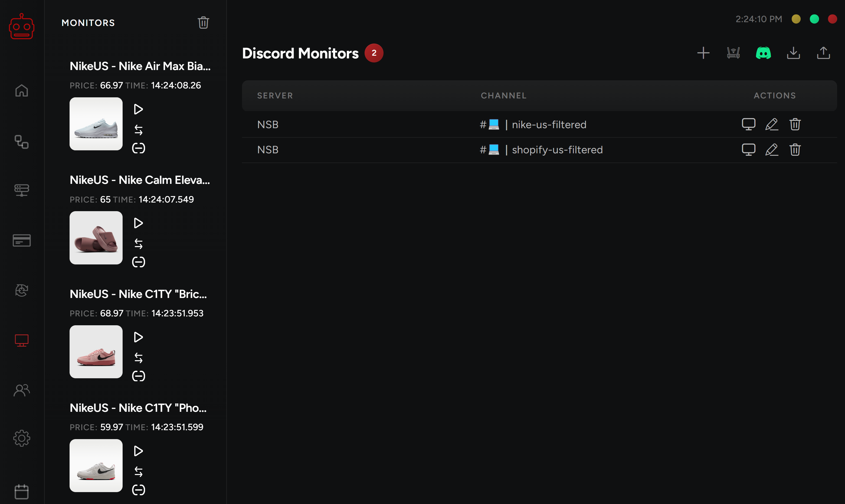Click the NikeUS Nike Calm Eleva title
Screen dimensions: 845x504
(140, 180)
